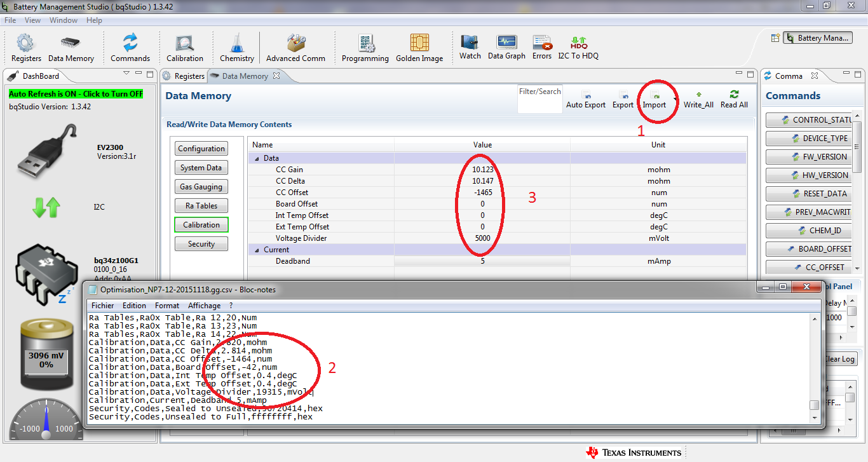
Task: Click Write_All in Data Memory
Action: 698,100
